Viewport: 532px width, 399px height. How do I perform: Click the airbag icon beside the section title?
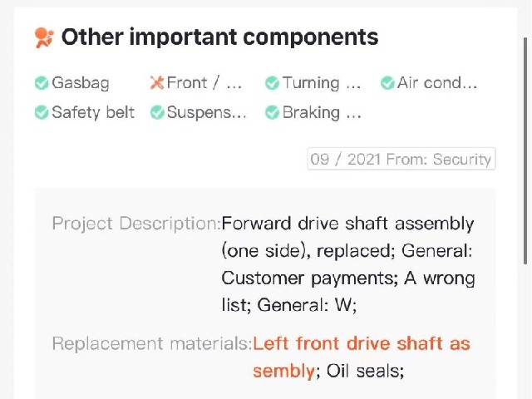point(44,37)
